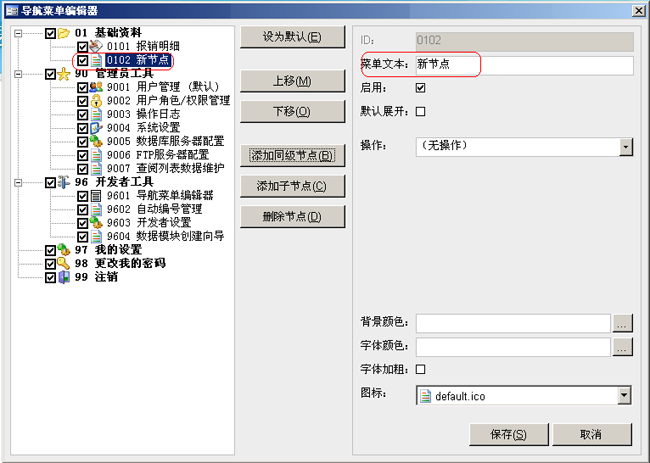Screen dimensions: 650x463
Task: Click the key icon of 98 更改我的密码
Action: (x=63, y=263)
